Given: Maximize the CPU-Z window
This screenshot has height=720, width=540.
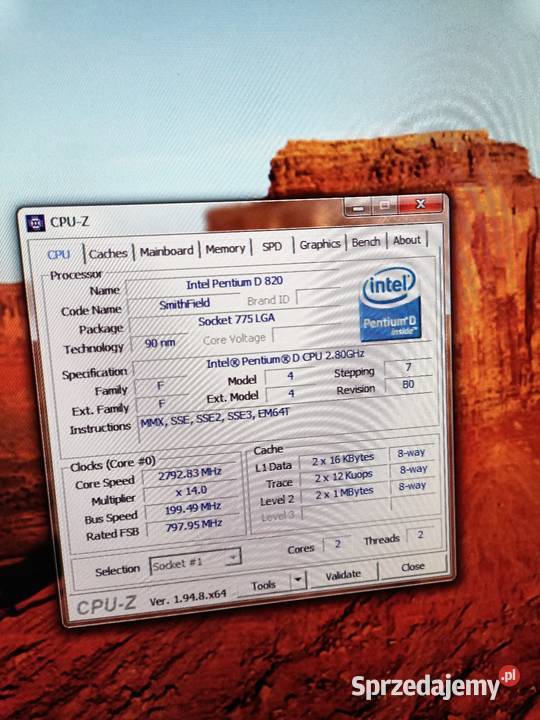Looking at the screenshot, I should pyautogui.click(x=385, y=205).
